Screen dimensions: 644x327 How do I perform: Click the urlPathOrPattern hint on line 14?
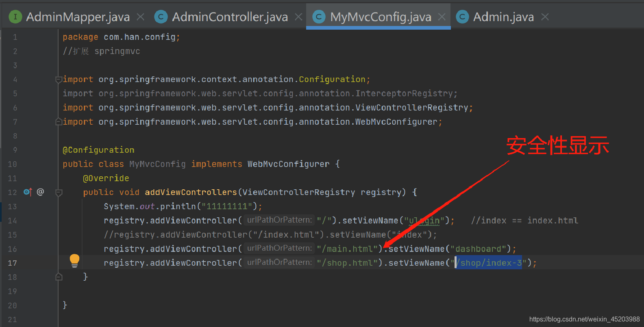click(x=279, y=220)
